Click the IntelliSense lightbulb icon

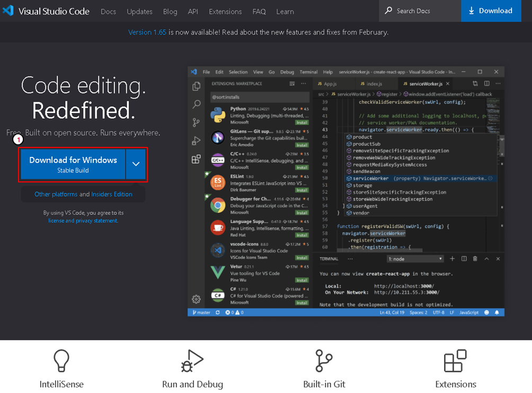pos(61,361)
